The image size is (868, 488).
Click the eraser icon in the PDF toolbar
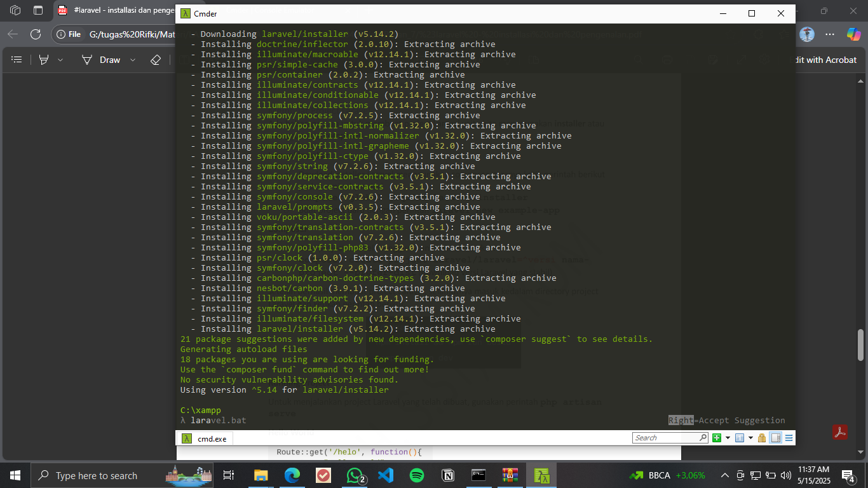[x=154, y=60]
